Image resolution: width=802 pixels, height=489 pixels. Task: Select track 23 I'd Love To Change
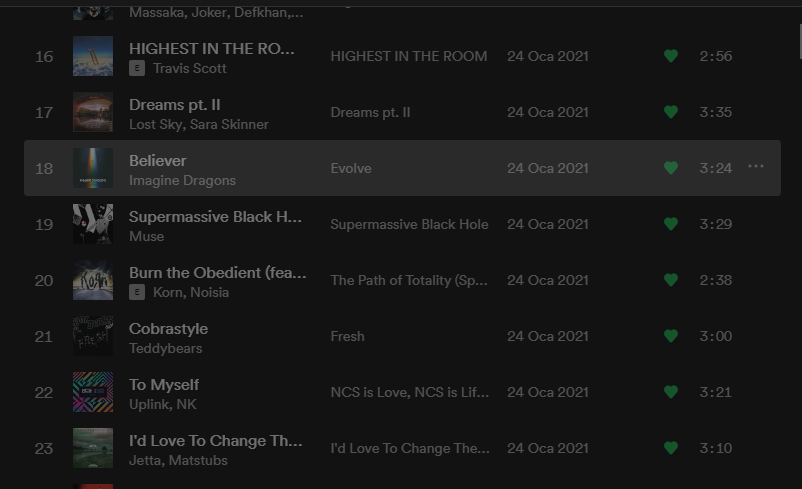click(215, 441)
